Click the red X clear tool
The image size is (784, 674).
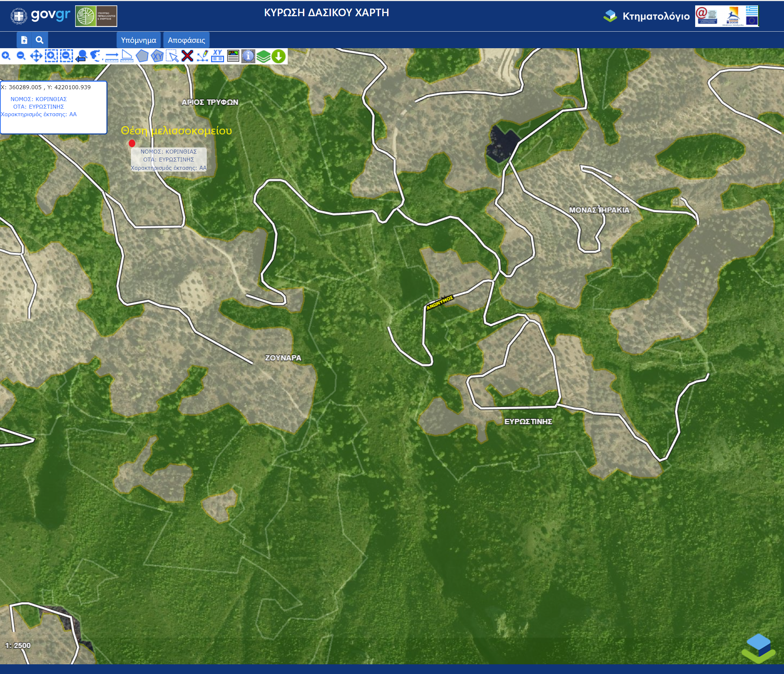(187, 56)
